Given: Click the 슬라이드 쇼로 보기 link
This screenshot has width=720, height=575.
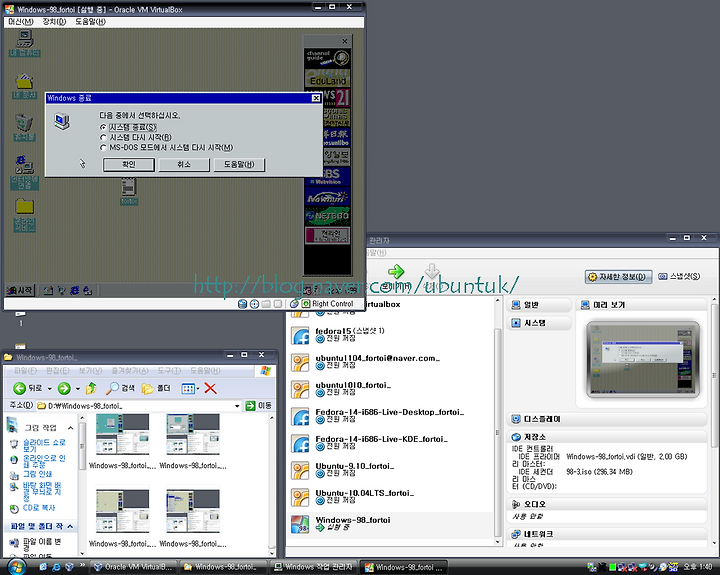Looking at the screenshot, I should (x=44, y=445).
